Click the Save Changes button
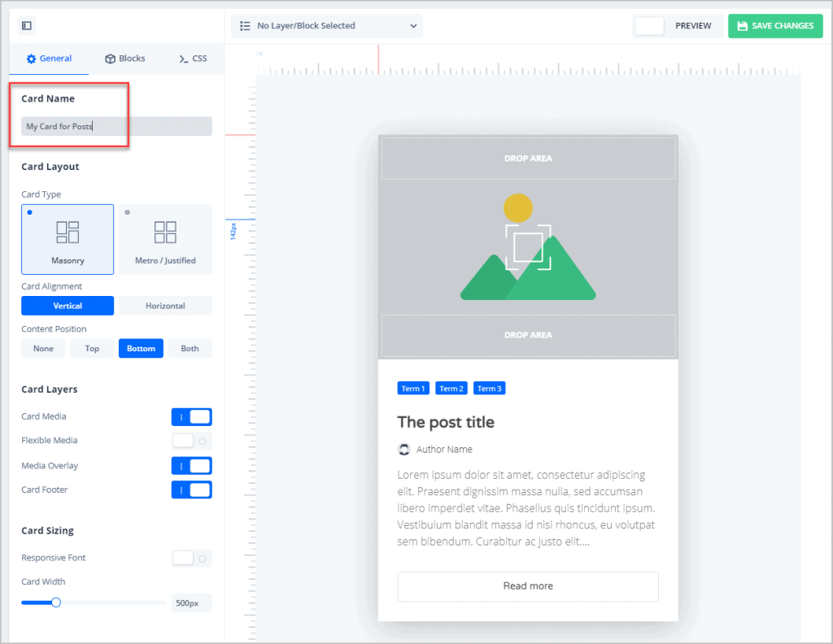 pos(774,26)
